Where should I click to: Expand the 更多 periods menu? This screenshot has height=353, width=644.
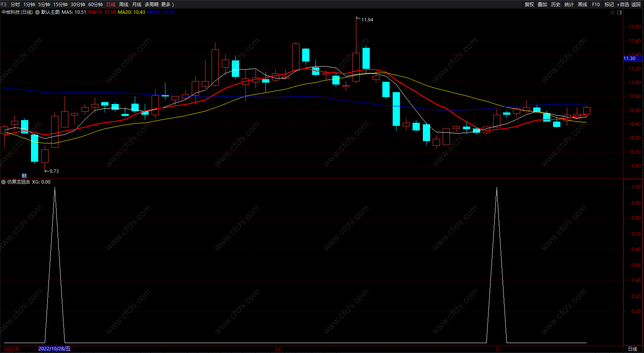tap(168, 5)
